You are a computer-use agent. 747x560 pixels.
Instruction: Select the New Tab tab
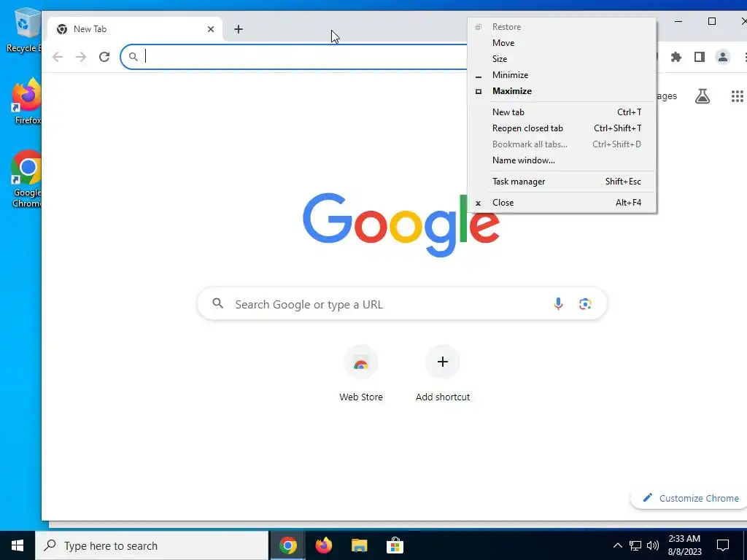pyautogui.click(x=135, y=29)
